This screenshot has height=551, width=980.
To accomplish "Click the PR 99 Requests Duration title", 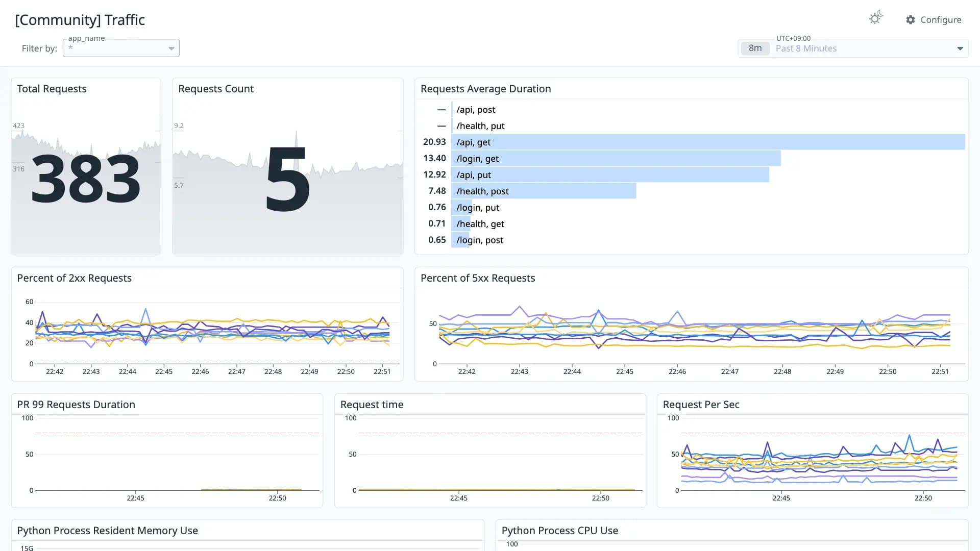I will 76,405.
